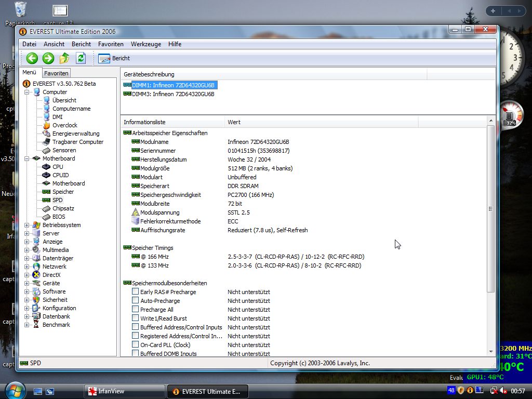
Task: Expand the Konfiguration tree node
Action: coord(27,308)
